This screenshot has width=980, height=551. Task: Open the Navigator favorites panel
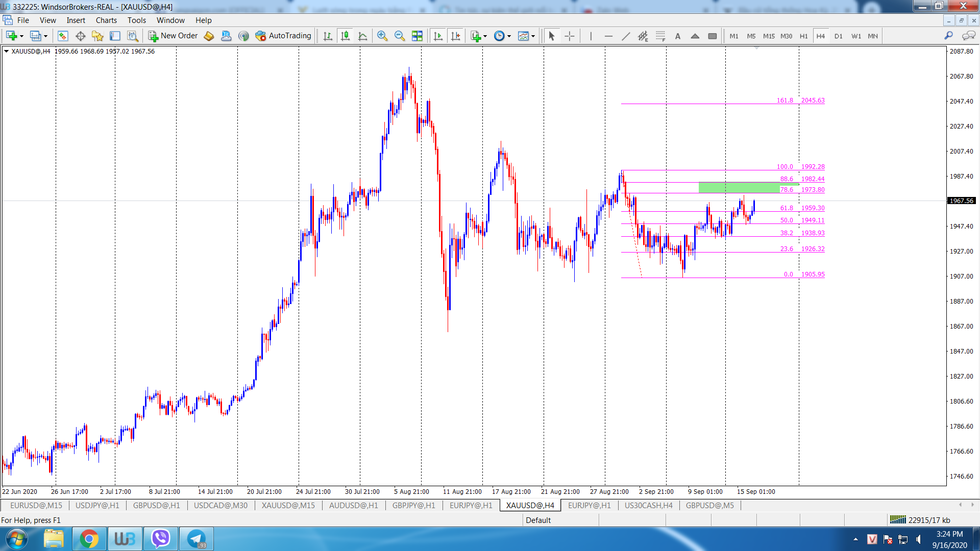97,36
